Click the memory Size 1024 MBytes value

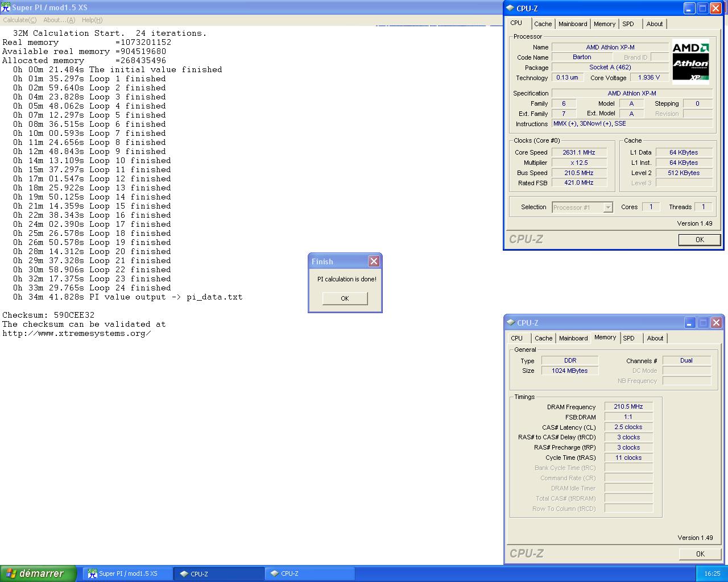click(569, 371)
